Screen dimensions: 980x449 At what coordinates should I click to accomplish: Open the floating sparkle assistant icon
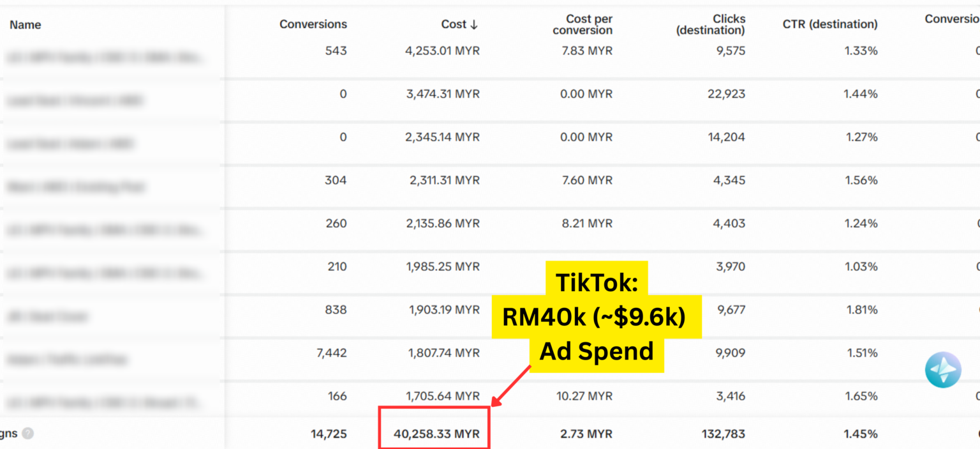click(x=943, y=370)
